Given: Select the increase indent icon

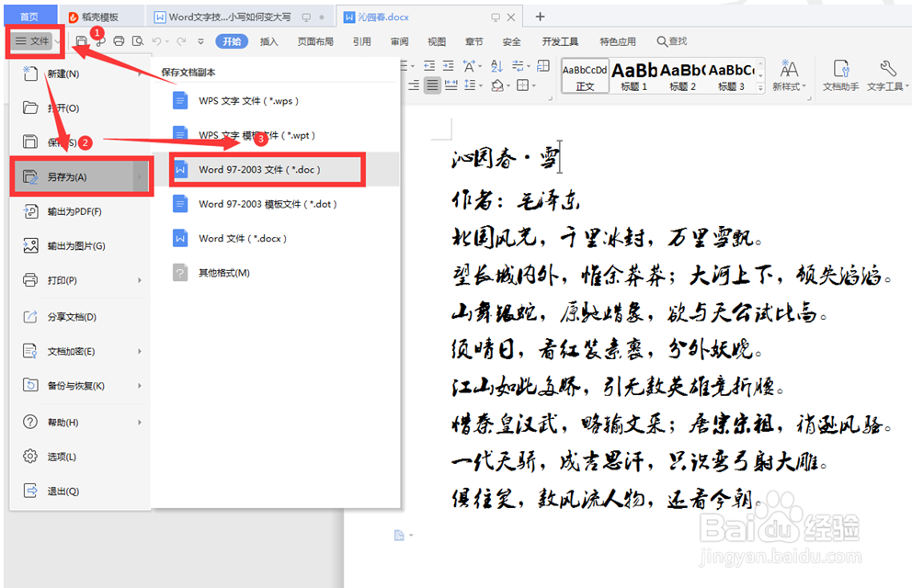Looking at the screenshot, I should [x=448, y=64].
